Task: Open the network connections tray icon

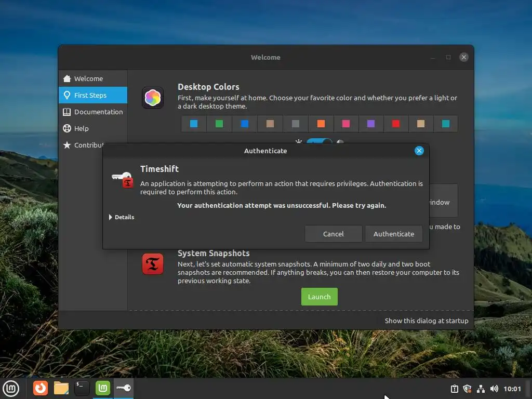Action: (481, 389)
